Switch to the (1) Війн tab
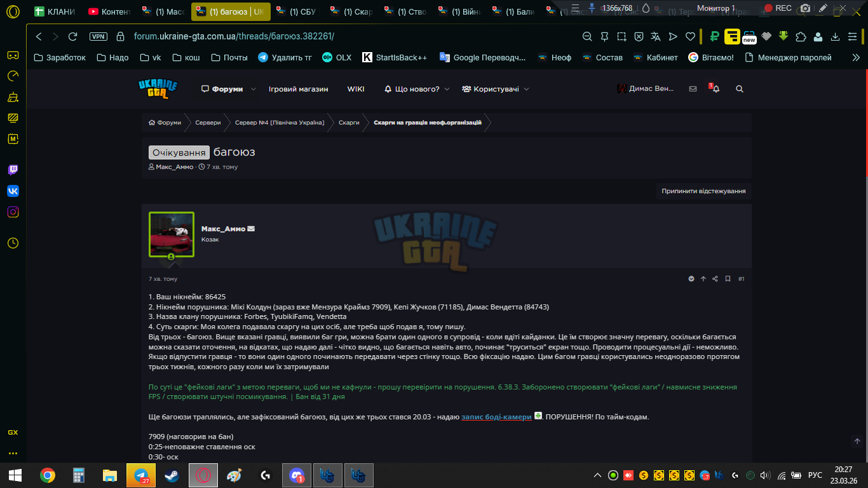The width and height of the screenshot is (868, 488). point(461,11)
